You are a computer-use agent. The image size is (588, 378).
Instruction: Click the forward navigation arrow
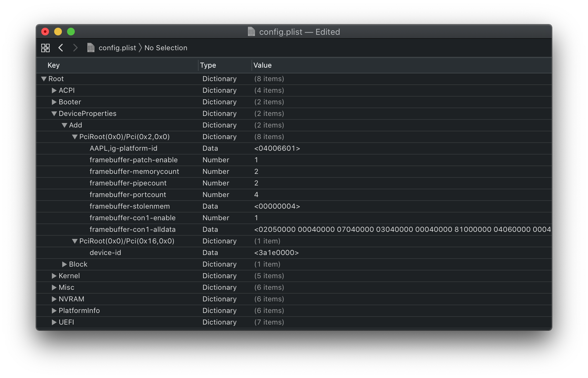(x=75, y=48)
